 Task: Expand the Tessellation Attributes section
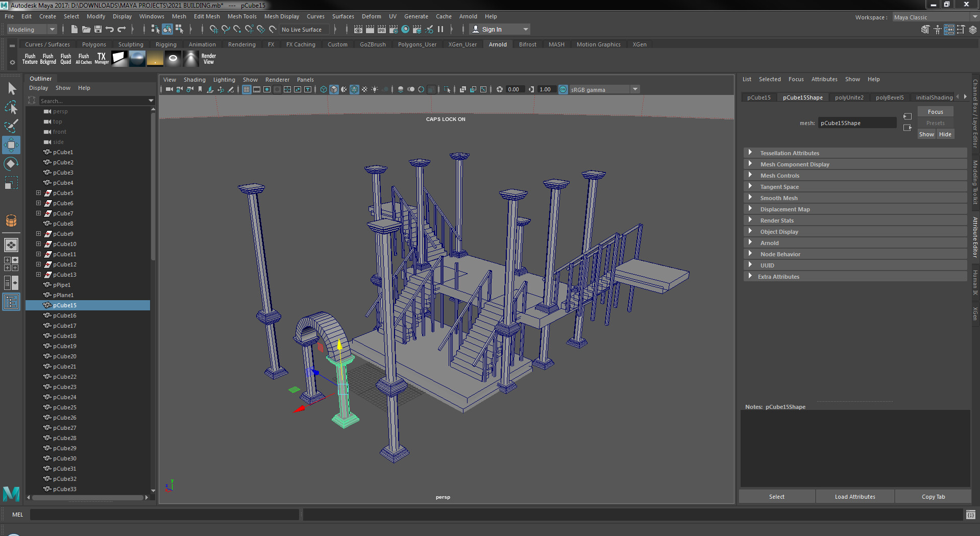(790, 153)
